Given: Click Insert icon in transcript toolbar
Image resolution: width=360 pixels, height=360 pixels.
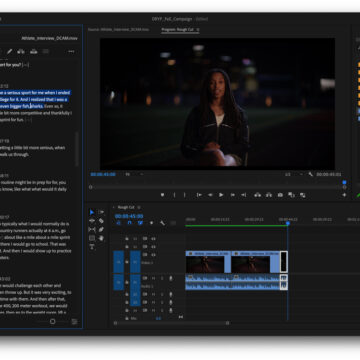Looking at the screenshot, I should [21, 51].
